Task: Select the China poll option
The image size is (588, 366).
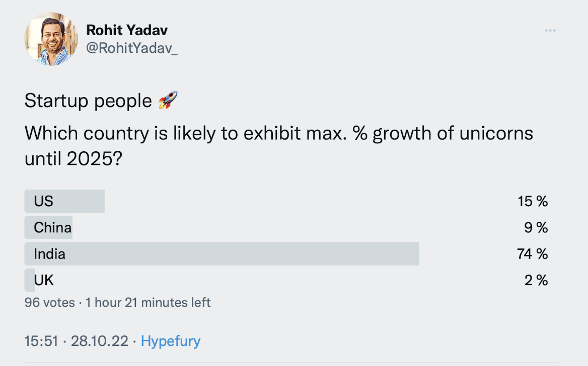Action: tap(52, 228)
